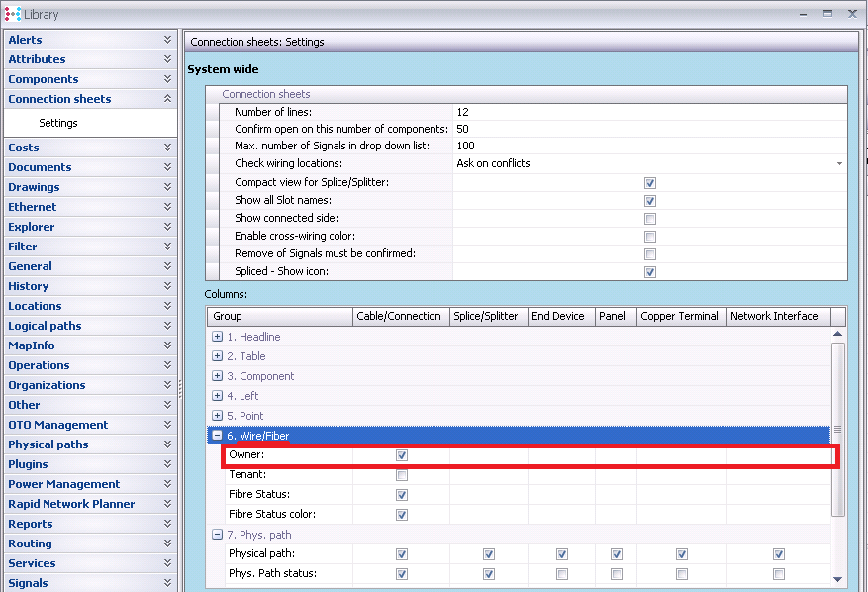868x592 pixels.
Task: Open the Signals section
Action: (90, 583)
